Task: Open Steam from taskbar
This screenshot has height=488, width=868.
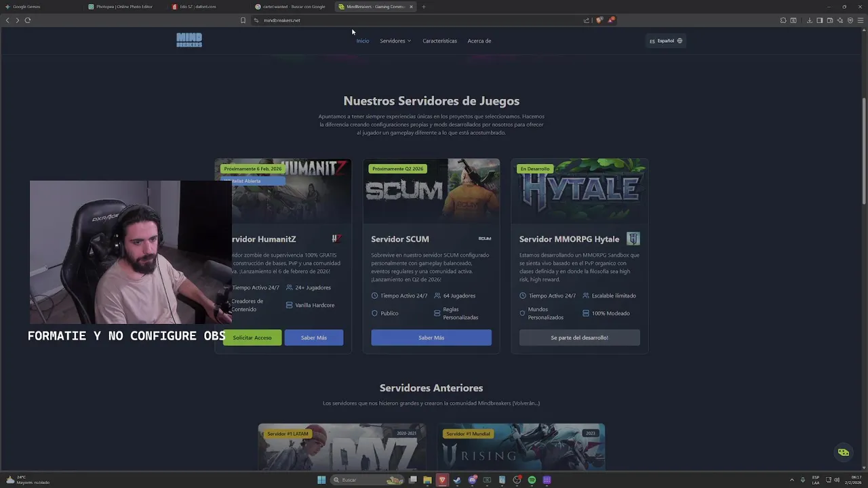Action: (x=457, y=480)
